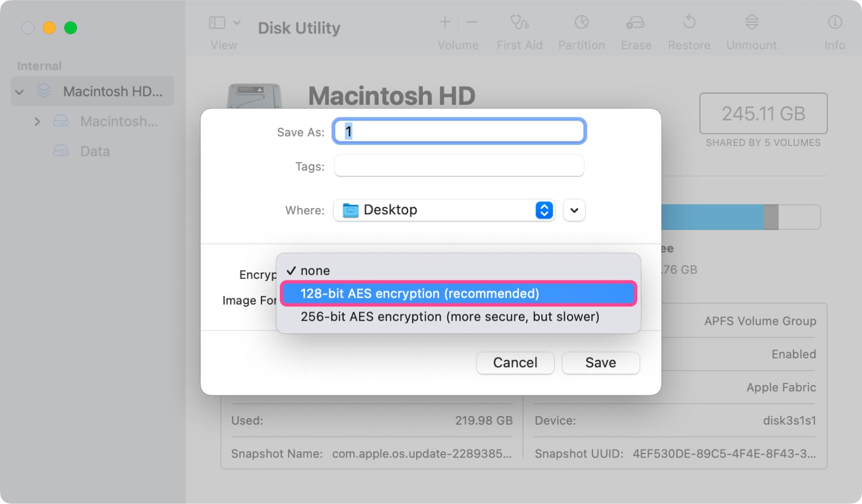The image size is (862, 504).
Task: Expand save dialog with chevron button
Action: point(574,210)
